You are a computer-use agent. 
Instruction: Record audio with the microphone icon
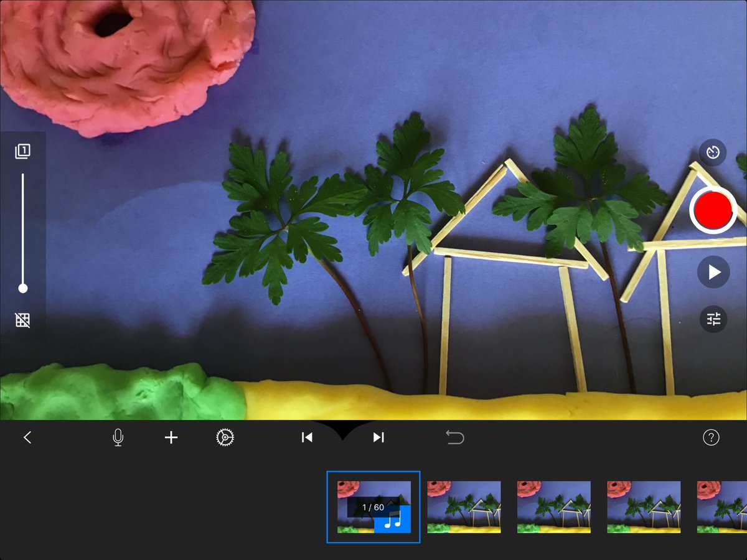118,438
